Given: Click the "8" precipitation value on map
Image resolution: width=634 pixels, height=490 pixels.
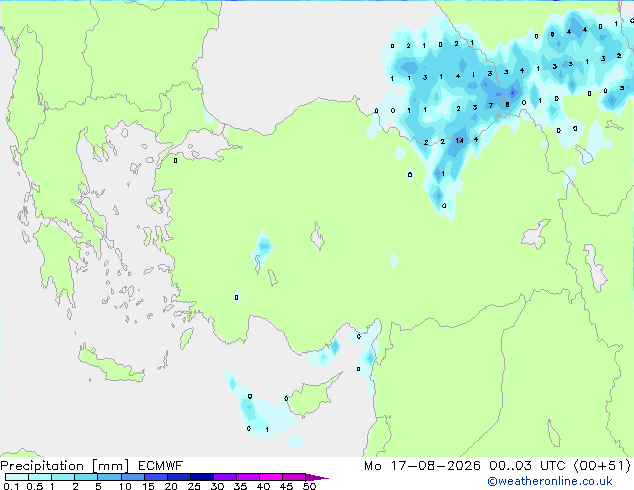Looking at the screenshot, I should click(507, 105).
